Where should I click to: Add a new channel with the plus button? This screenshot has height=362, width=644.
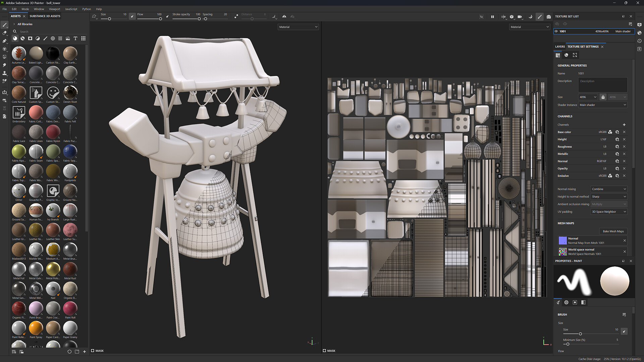[624, 124]
